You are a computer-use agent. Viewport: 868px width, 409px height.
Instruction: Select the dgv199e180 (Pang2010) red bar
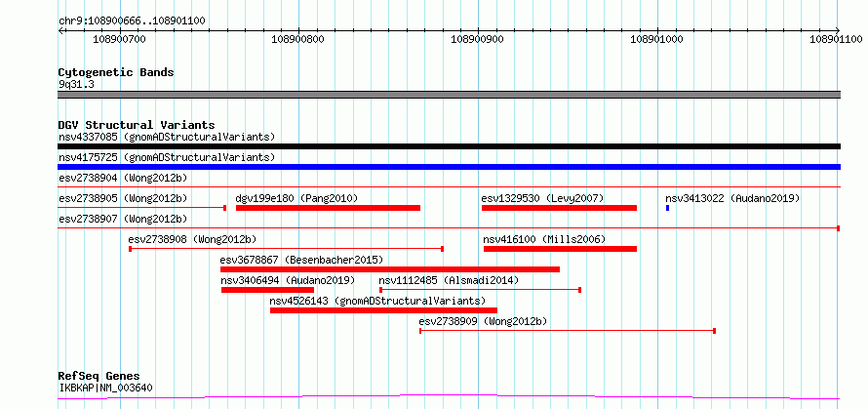pyautogui.click(x=329, y=208)
